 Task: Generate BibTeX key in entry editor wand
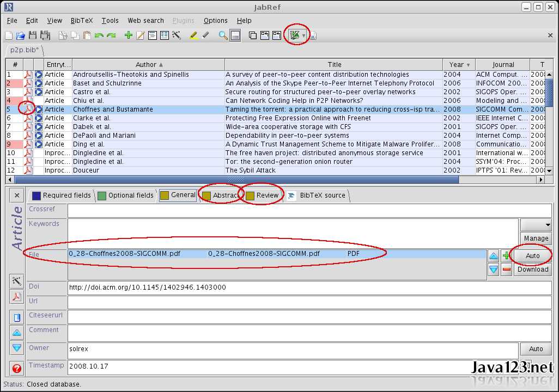(x=17, y=281)
